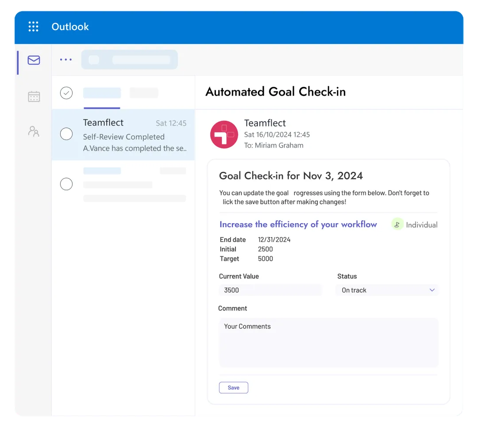Click the 'A.Vance has completed the se..' preview
478x448 pixels.
135,148
